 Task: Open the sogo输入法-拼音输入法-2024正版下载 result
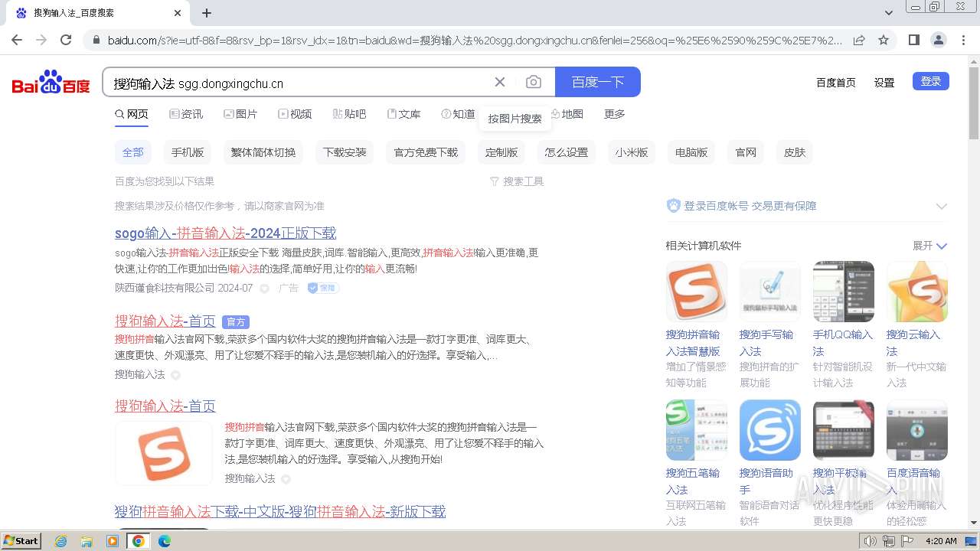tap(226, 233)
